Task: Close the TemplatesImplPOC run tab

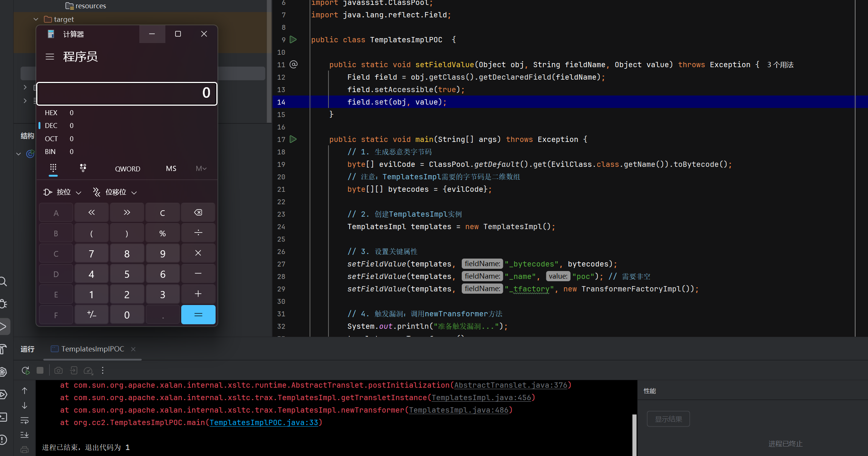Action: (133, 349)
